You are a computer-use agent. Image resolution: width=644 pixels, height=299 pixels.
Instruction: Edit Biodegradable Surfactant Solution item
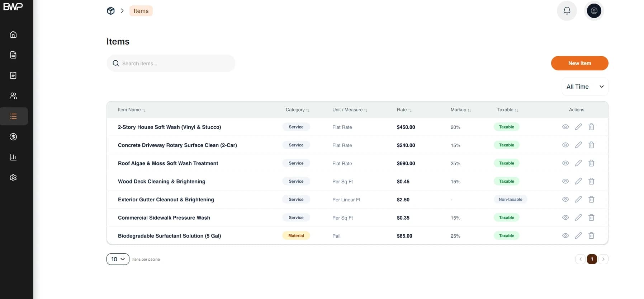(578, 235)
